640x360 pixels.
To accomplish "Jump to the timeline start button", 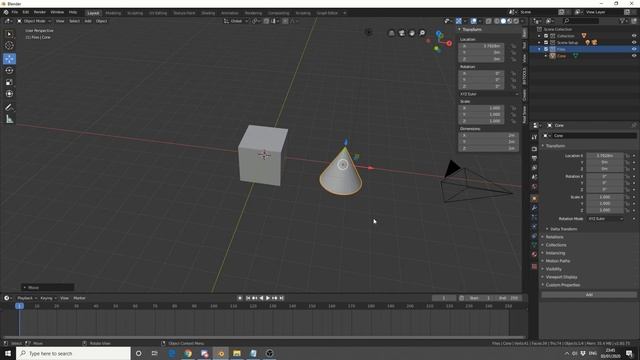I will click(x=248, y=298).
